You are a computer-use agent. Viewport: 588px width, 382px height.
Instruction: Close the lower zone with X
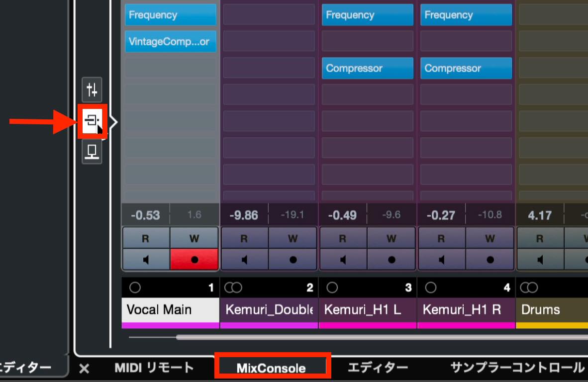(85, 369)
